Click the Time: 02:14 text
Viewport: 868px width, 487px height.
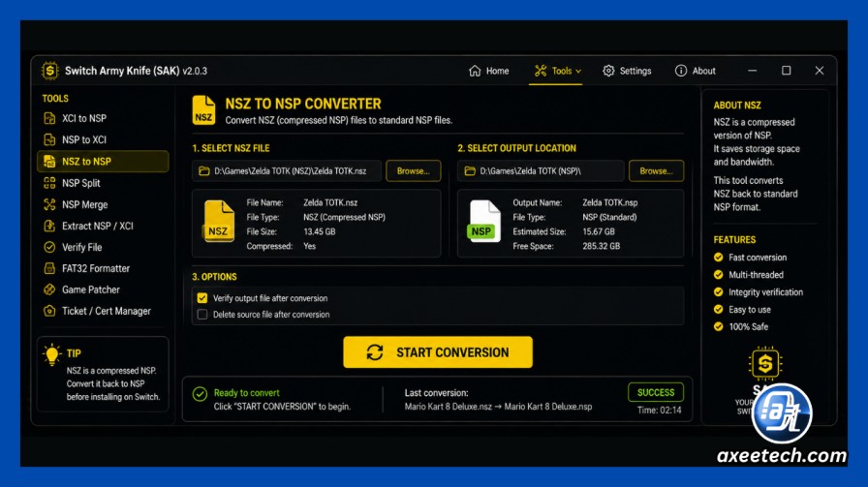click(660, 411)
